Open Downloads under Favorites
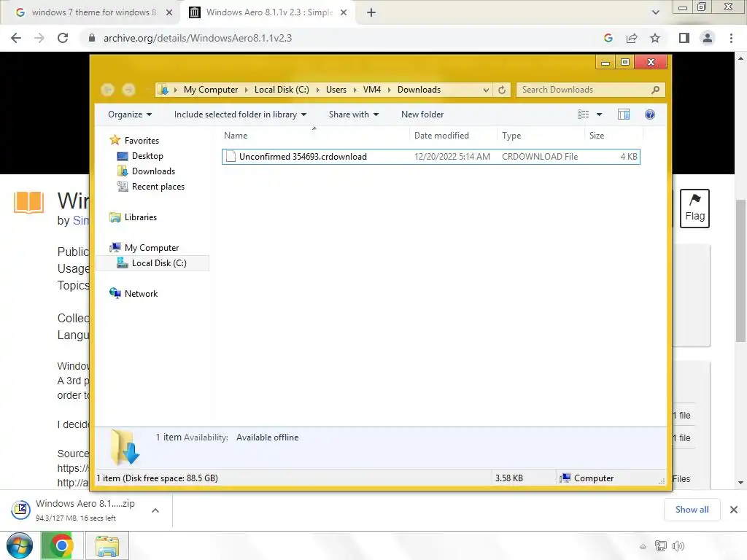This screenshot has width=747, height=560. click(153, 171)
